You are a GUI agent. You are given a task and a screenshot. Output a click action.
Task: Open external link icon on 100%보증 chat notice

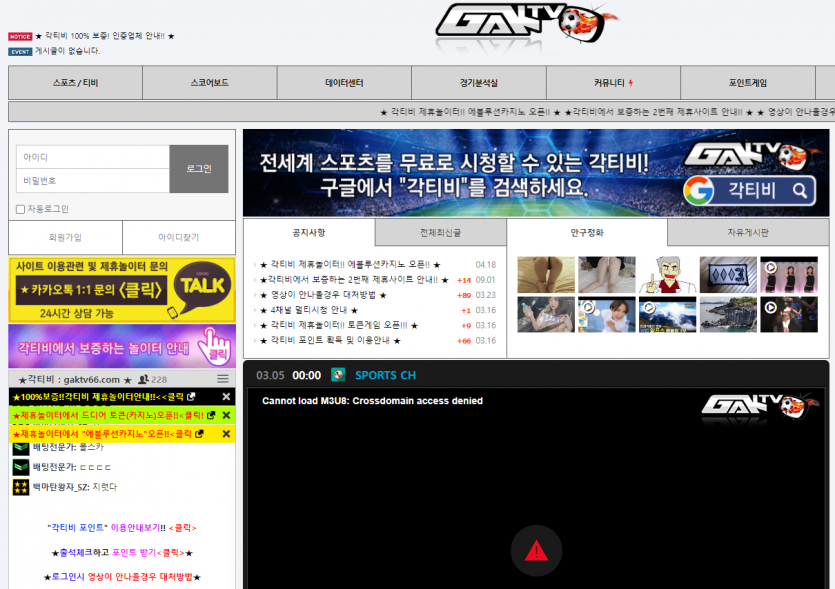pyautogui.click(x=191, y=397)
